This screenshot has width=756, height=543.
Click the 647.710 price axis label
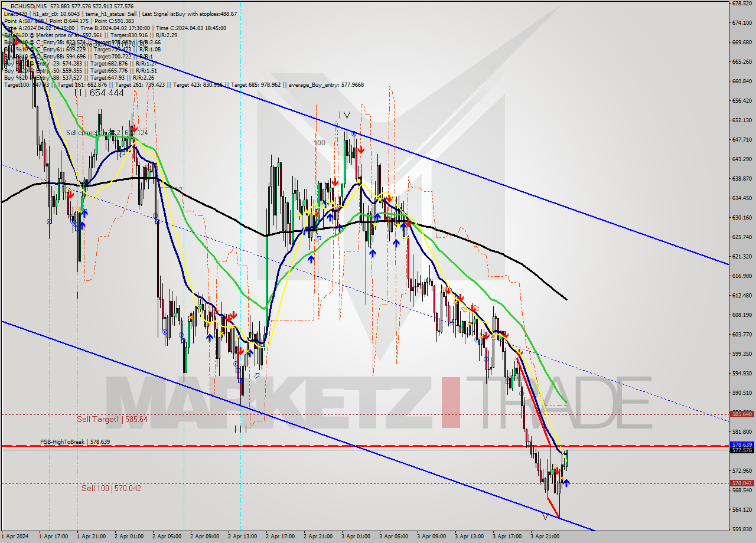742,140
